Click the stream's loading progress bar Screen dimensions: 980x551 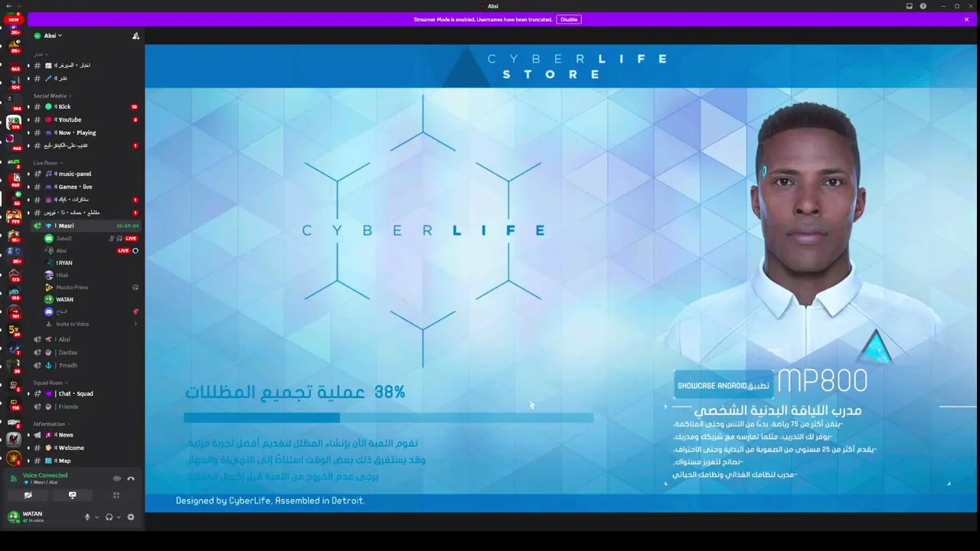(x=388, y=418)
